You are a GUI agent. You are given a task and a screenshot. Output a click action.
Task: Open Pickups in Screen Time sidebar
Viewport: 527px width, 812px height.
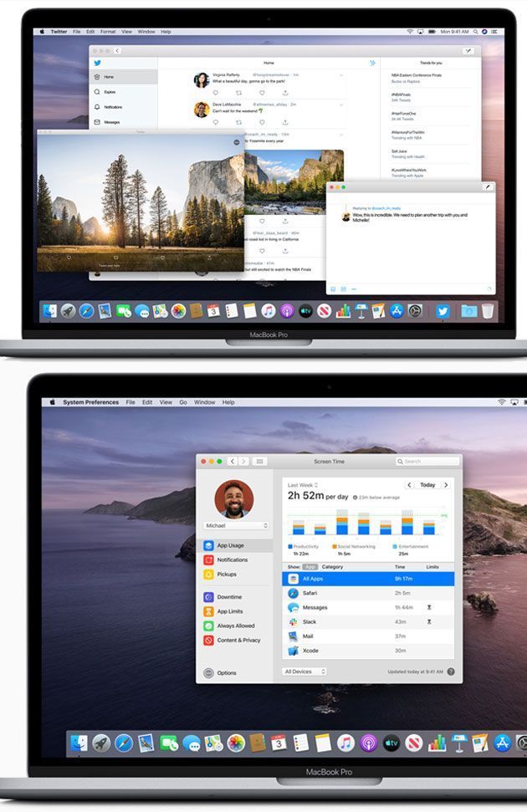point(226,575)
